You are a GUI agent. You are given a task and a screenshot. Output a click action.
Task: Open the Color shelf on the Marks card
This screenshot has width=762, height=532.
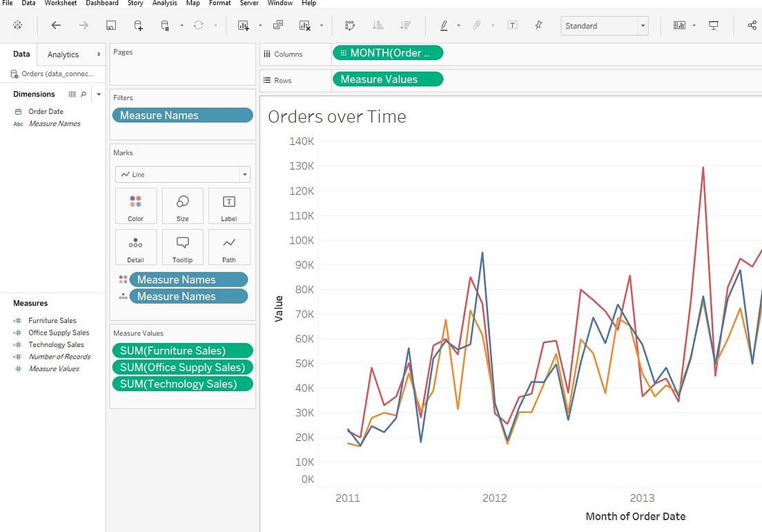pos(135,206)
